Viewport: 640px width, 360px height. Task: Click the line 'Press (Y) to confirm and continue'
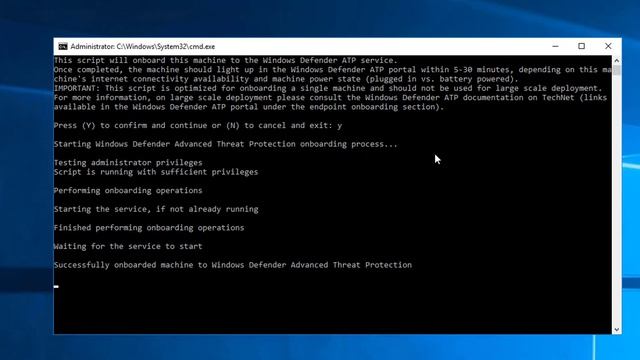(198, 125)
